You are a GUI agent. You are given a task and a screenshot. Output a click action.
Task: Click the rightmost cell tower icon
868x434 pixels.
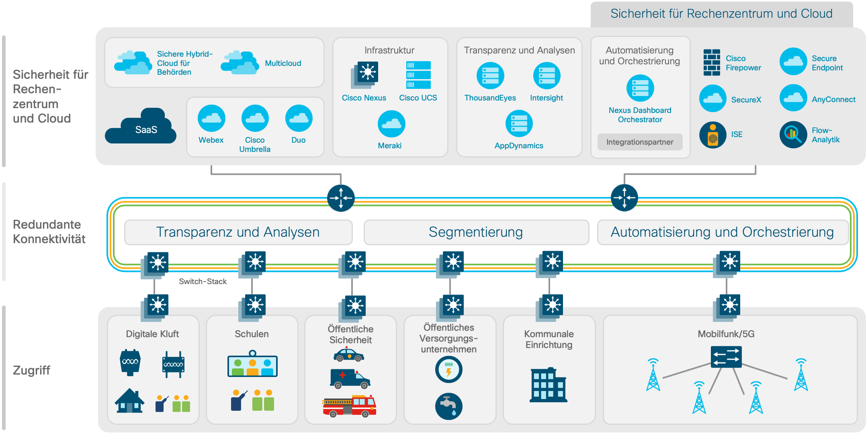point(801,375)
